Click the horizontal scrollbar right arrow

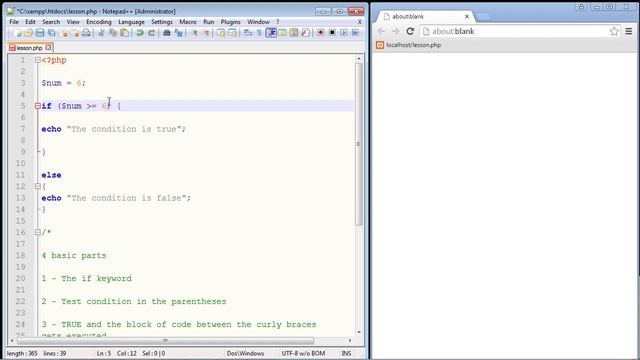[350, 340]
